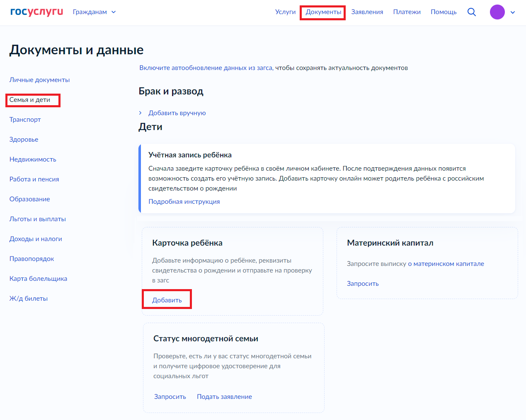This screenshot has width=526, height=420.
Task: Open the Платежи section
Action: 407,12
